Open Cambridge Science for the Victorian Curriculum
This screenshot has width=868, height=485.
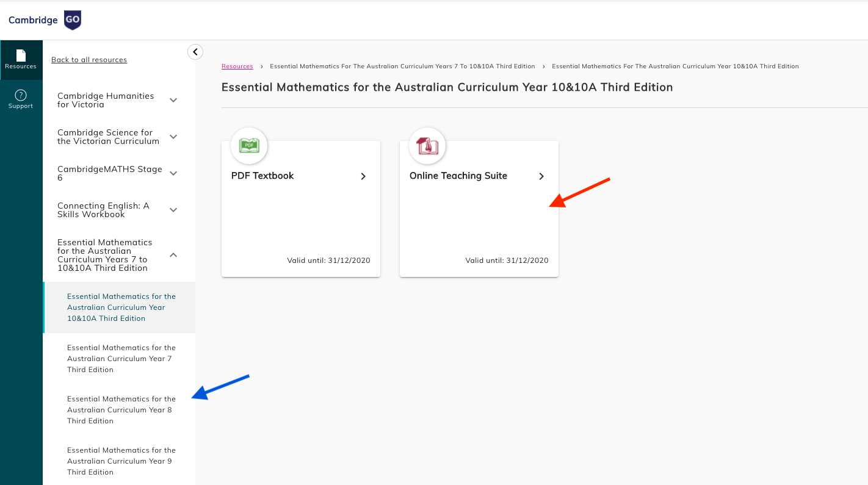(x=108, y=137)
